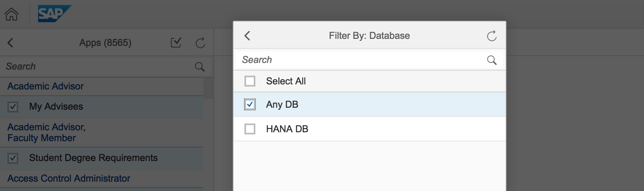
Task: Go to the Home icon
Action: coord(12,14)
